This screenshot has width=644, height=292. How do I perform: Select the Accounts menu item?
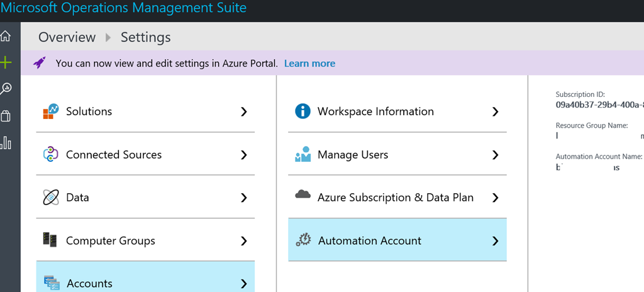point(89,283)
